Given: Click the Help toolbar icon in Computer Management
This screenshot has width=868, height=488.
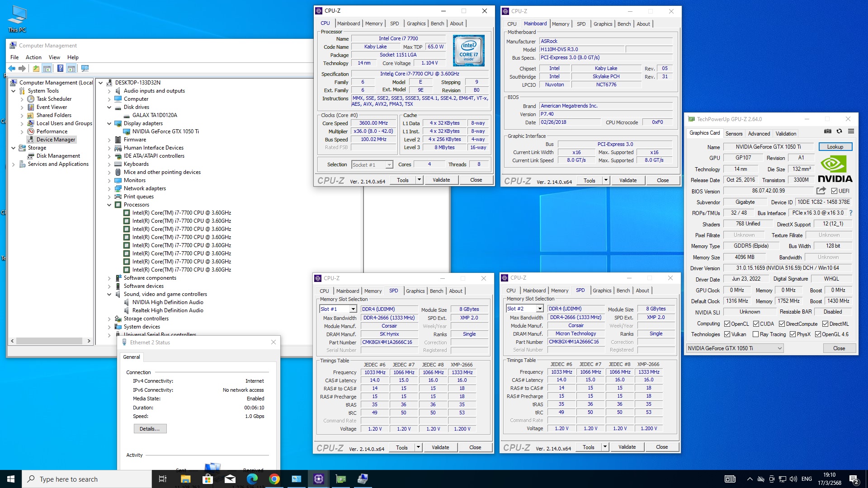Looking at the screenshot, I should [60, 68].
